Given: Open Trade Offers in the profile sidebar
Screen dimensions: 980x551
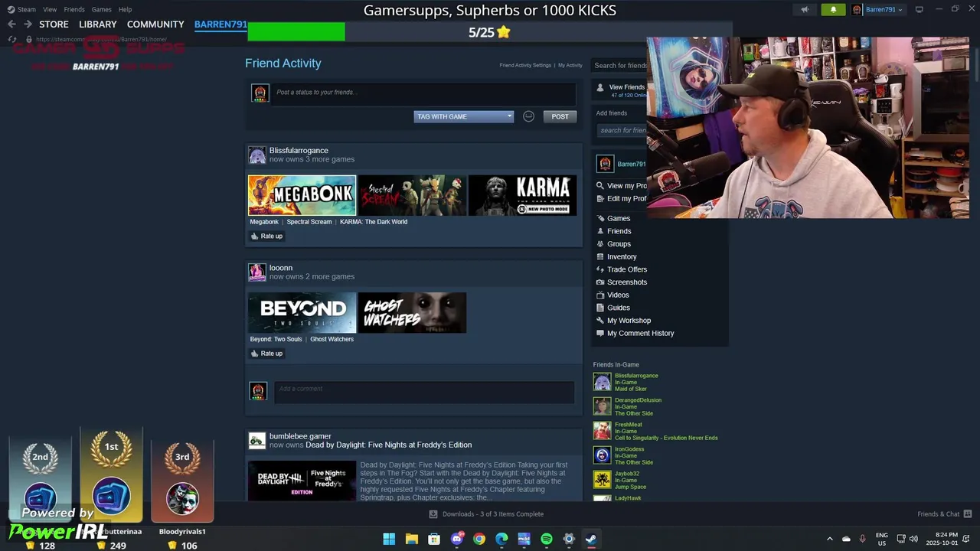Looking at the screenshot, I should click(x=627, y=269).
